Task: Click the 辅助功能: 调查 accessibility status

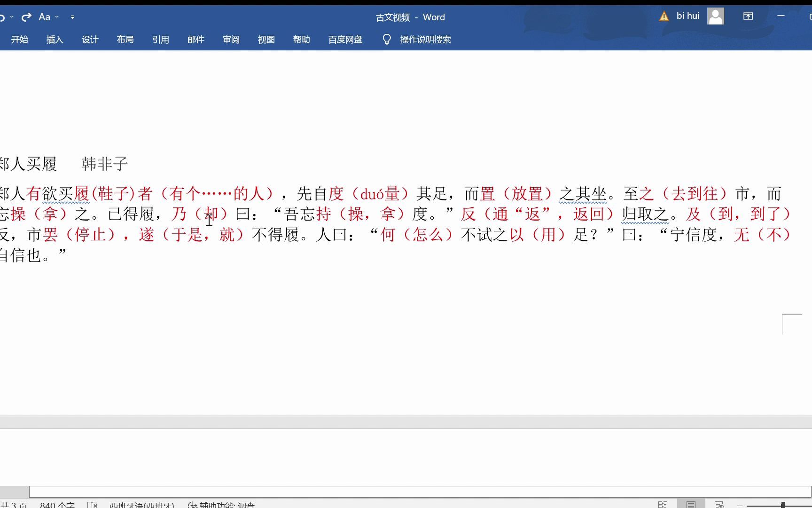Action: pos(221,505)
